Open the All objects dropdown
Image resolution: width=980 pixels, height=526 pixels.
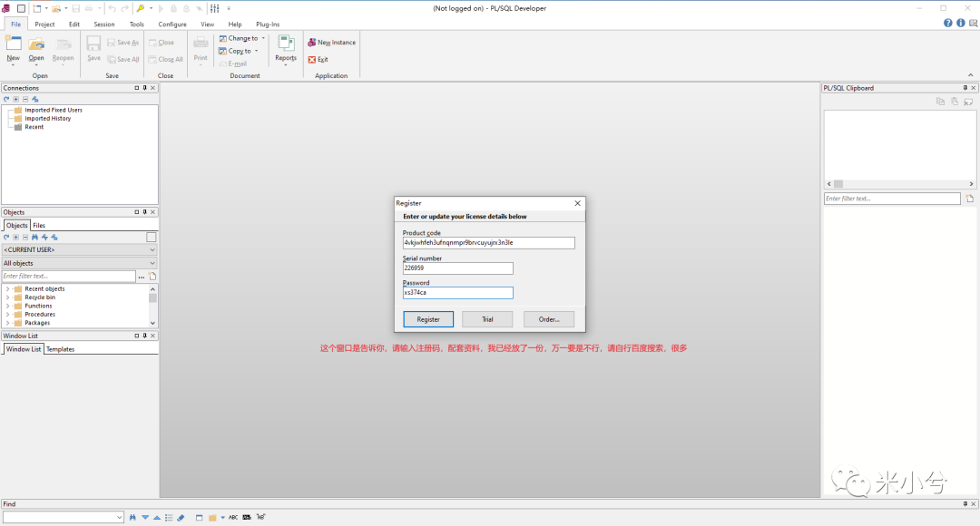(79, 264)
